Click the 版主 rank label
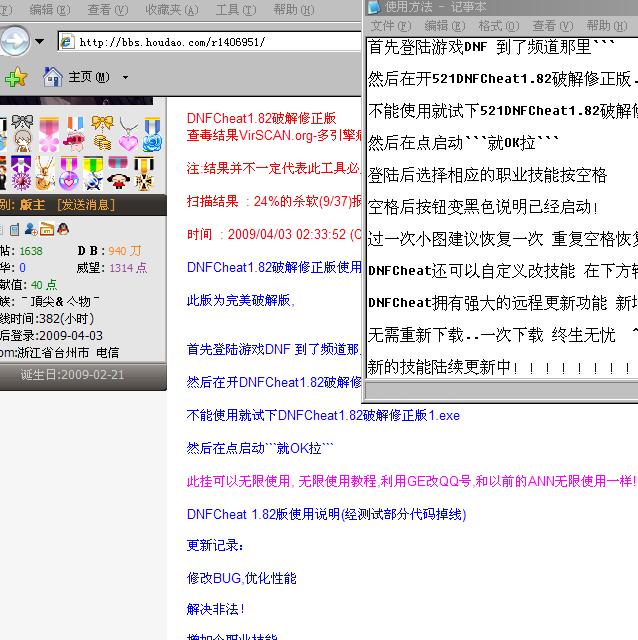The height and width of the screenshot is (640, 638). (x=33, y=204)
